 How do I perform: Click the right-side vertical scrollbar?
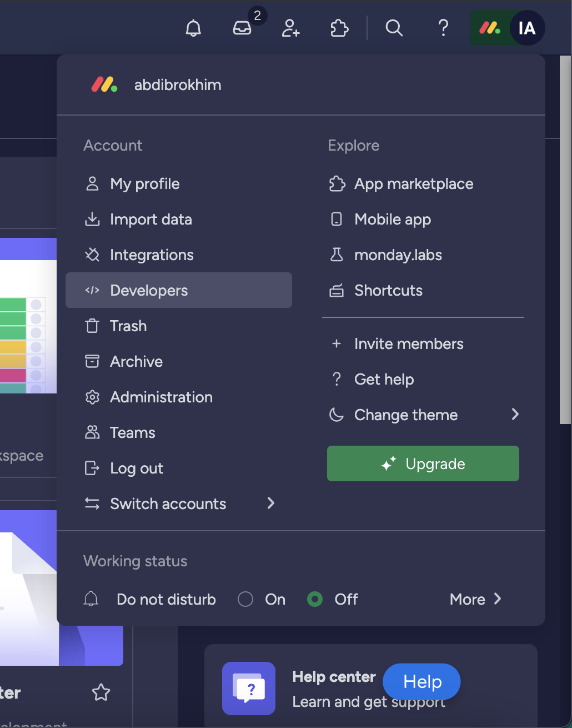point(565,239)
